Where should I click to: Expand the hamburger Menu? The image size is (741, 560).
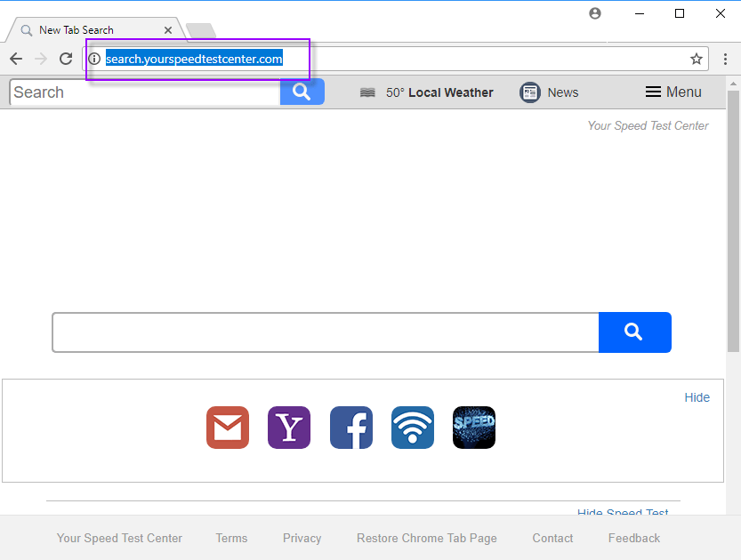coord(673,92)
